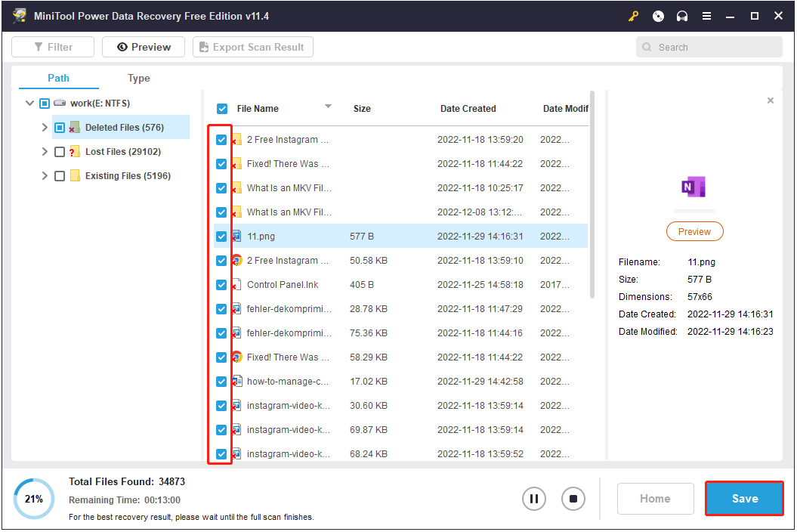Screen dimensions: 797x532
Task: Close the preview panel with the X icon
Action: click(x=770, y=101)
